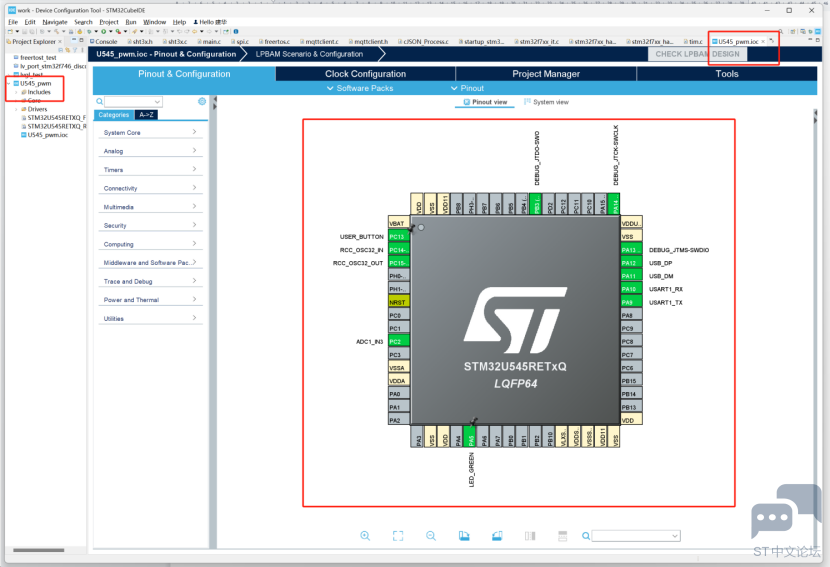Open the Clock Configuration tab
Viewport: 830px width, 567px height.
coord(365,74)
